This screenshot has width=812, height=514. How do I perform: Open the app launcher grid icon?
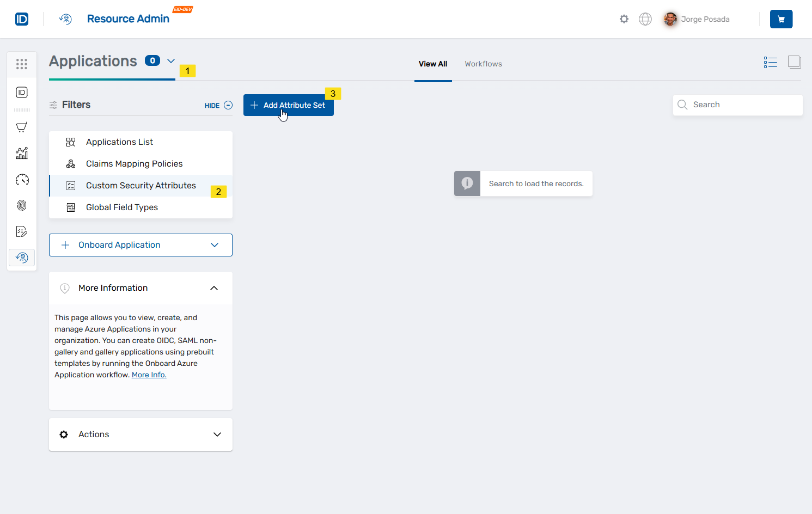[x=22, y=64]
